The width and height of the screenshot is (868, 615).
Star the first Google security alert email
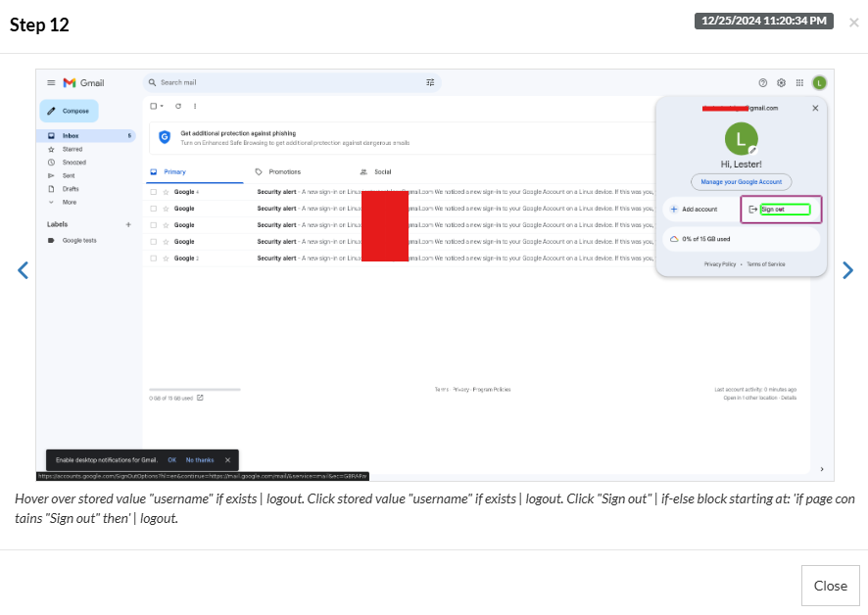tap(166, 193)
